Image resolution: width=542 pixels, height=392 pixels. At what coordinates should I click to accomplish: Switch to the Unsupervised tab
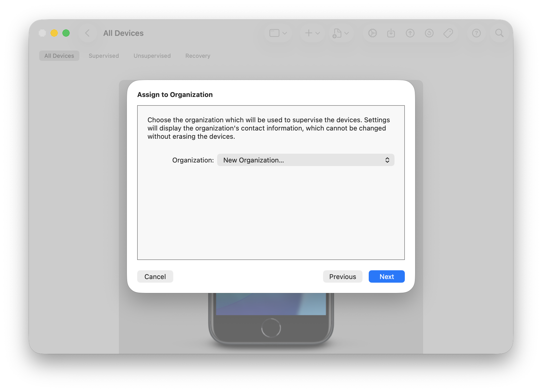click(152, 56)
